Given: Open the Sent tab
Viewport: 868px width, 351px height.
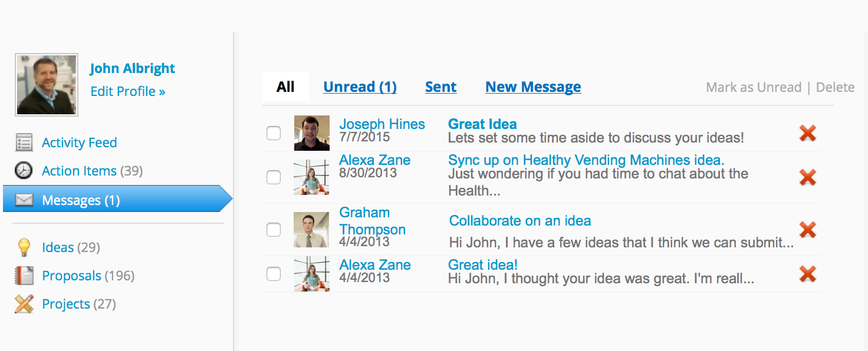Looking at the screenshot, I should pyautogui.click(x=441, y=87).
